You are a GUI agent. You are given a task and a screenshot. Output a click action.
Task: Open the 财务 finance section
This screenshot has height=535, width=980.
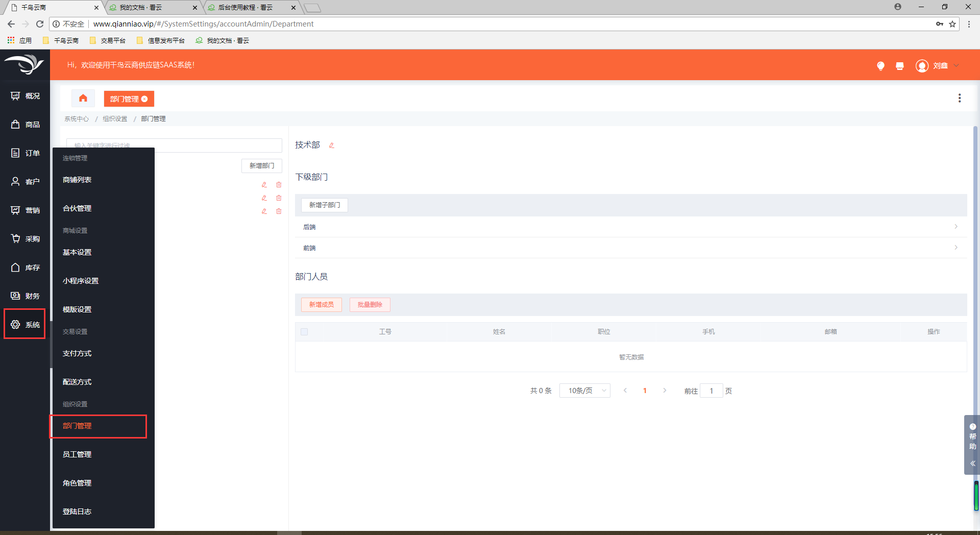(x=25, y=296)
